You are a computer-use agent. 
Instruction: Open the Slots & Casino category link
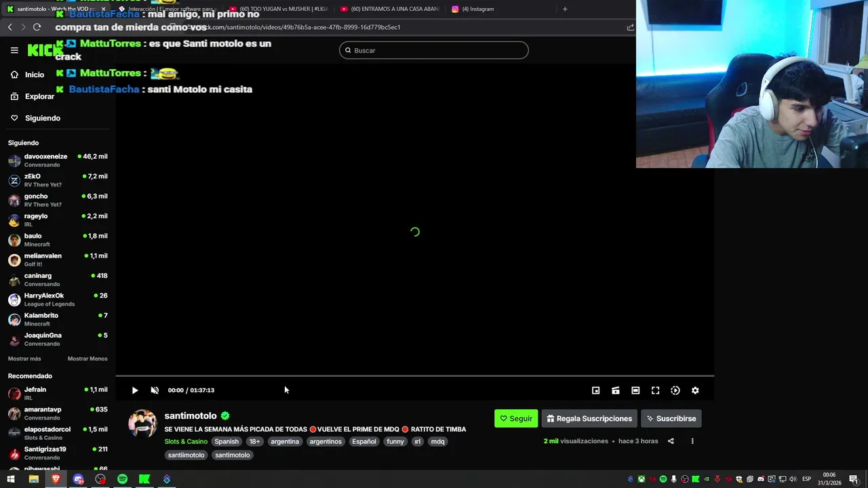tap(186, 441)
